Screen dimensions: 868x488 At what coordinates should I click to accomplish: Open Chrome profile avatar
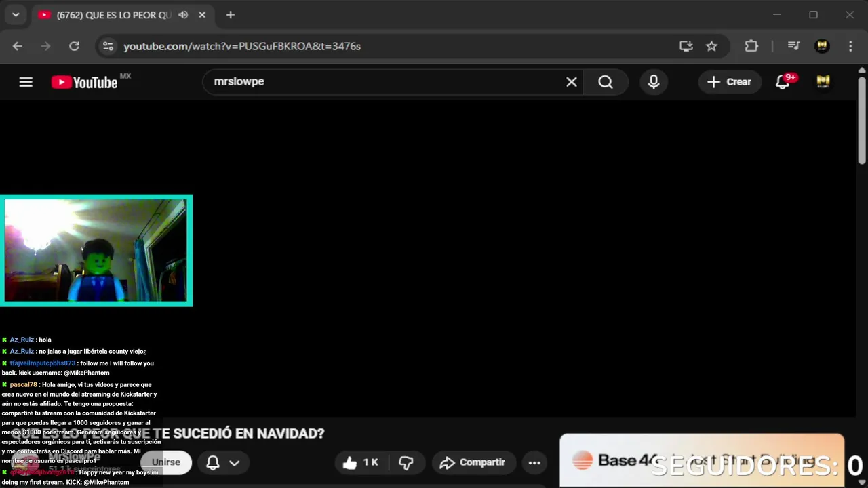click(x=822, y=46)
